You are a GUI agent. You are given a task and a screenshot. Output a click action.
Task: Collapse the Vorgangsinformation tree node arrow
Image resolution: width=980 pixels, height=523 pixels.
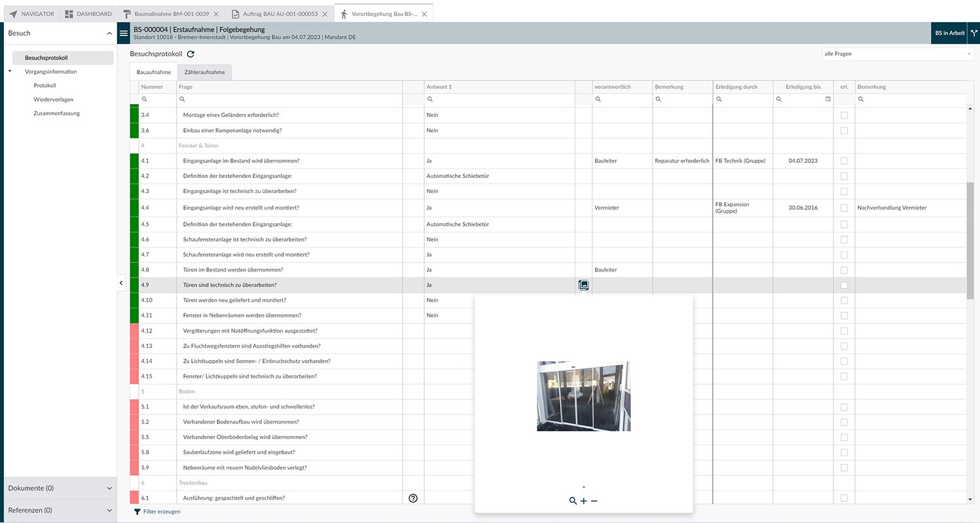[x=10, y=71]
